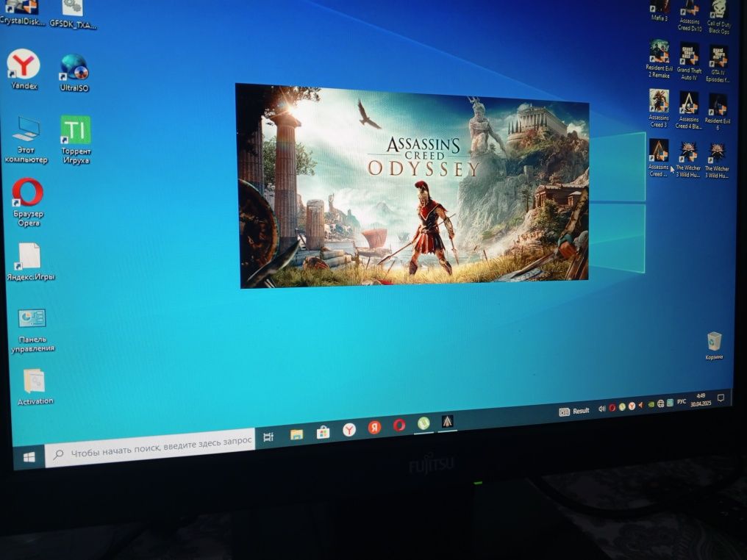Open the white Yandex Browser taskbar icon
747x560 pixels.
click(349, 430)
